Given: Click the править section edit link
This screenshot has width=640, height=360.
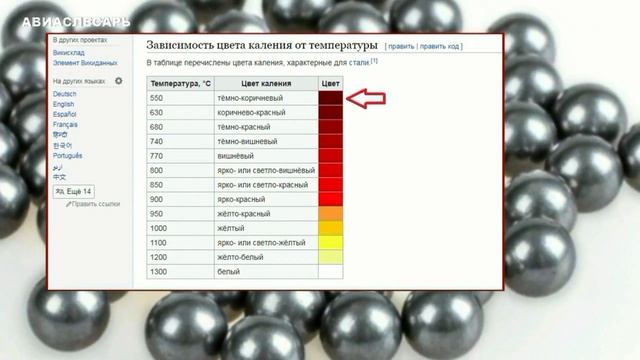Looking at the screenshot, I should [x=401, y=47].
